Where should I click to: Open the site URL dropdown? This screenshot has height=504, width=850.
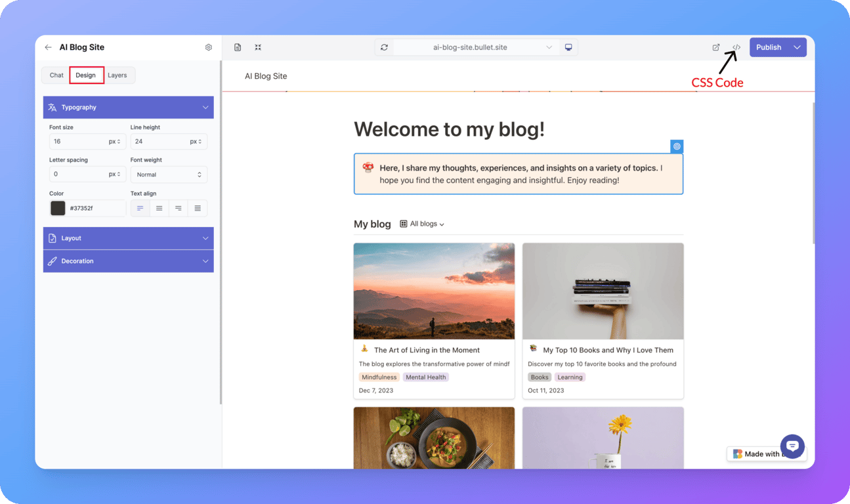click(549, 47)
